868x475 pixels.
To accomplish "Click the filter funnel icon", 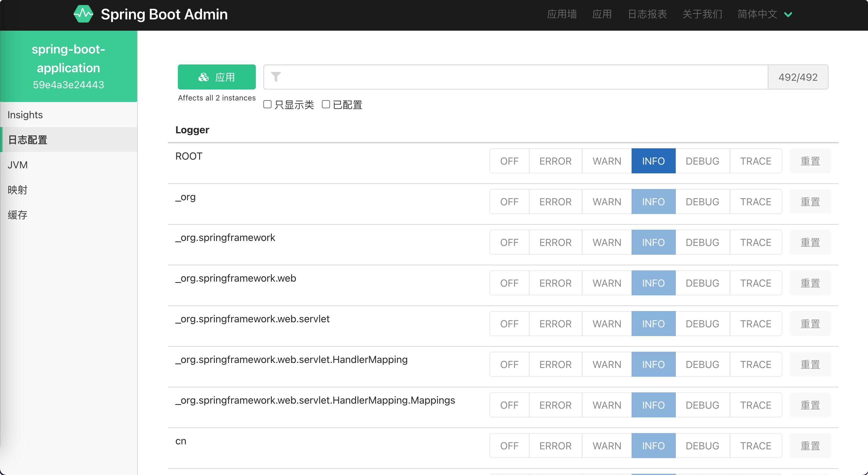I will tap(276, 77).
